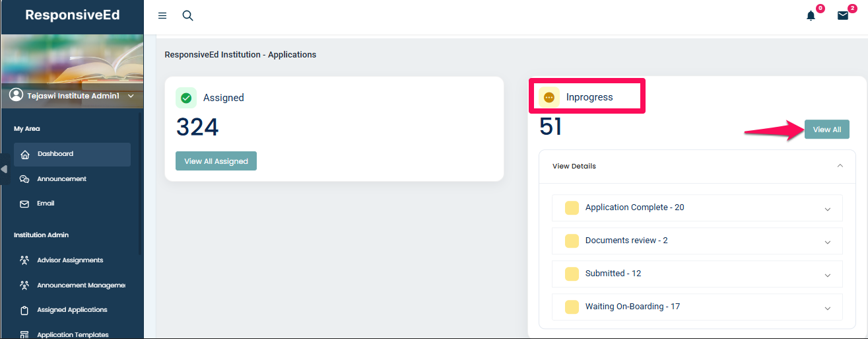The width and height of the screenshot is (868, 339).
Task: Open the mail envelope icon
Action: pyautogui.click(x=842, y=16)
